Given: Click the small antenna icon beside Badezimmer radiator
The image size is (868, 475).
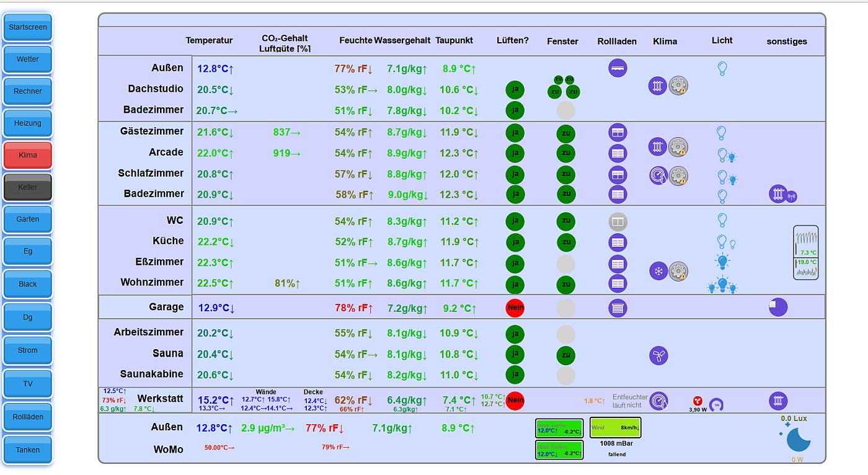Looking at the screenshot, I should pyautogui.click(x=791, y=197).
